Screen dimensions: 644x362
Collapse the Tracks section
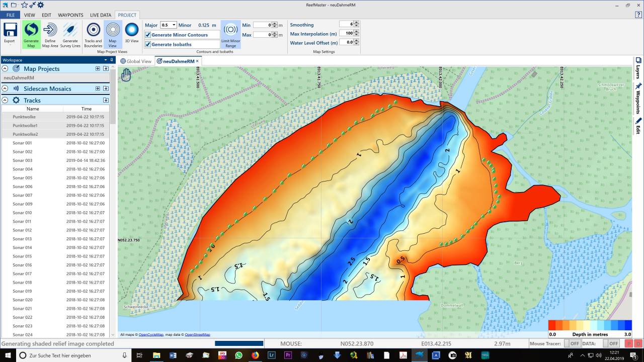[x=5, y=100]
